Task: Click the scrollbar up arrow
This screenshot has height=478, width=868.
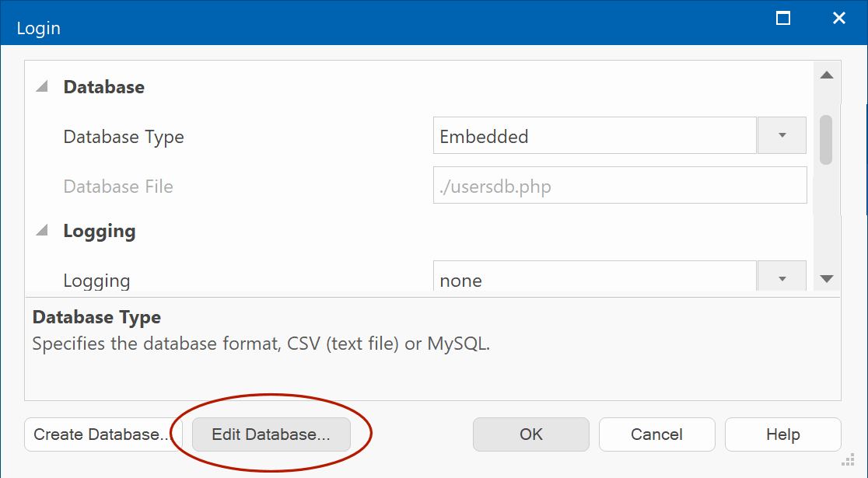Action: pos(826,75)
